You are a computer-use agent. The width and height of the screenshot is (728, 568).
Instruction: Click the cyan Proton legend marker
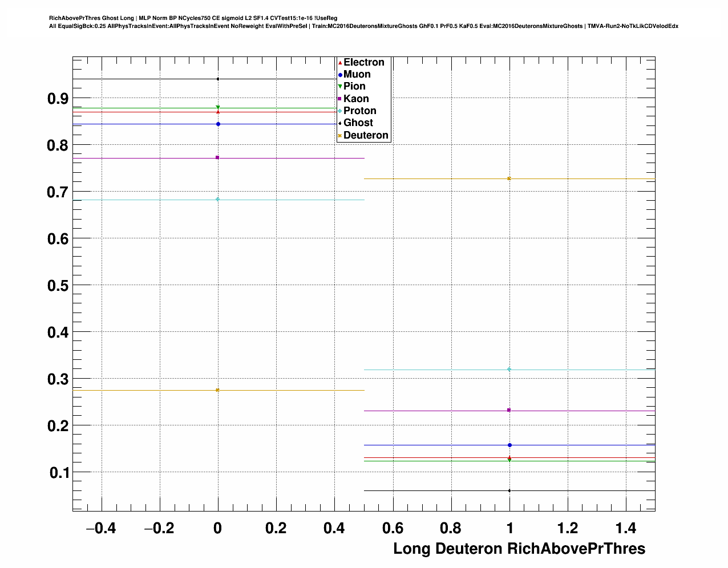tap(340, 111)
